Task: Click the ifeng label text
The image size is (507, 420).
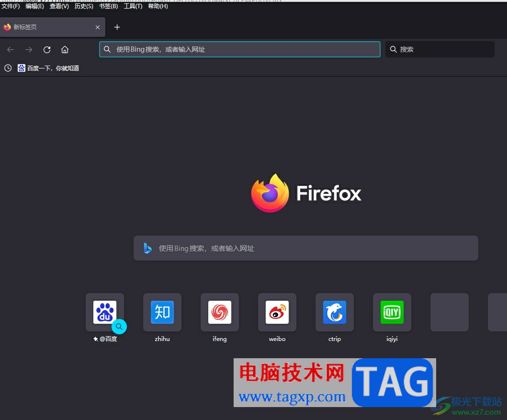Action: pyautogui.click(x=220, y=339)
